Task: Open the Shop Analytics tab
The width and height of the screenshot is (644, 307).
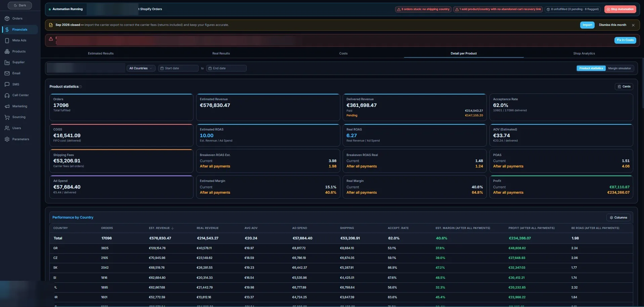Action: pos(584,53)
